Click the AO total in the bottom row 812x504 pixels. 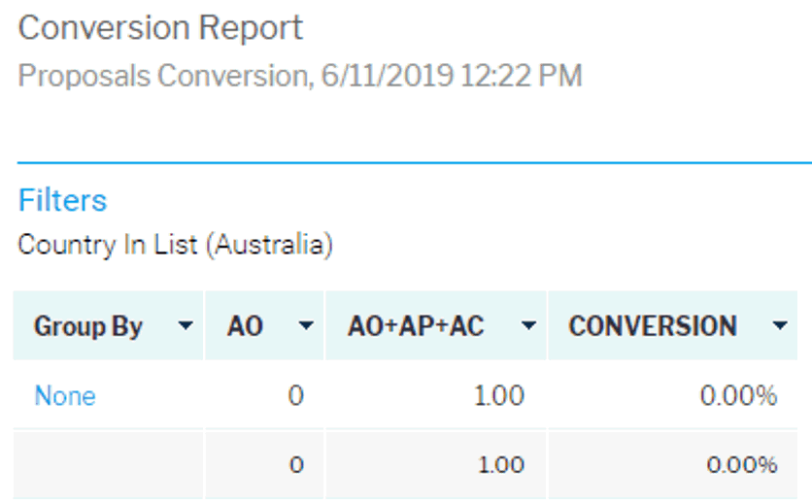tap(296, 465)
